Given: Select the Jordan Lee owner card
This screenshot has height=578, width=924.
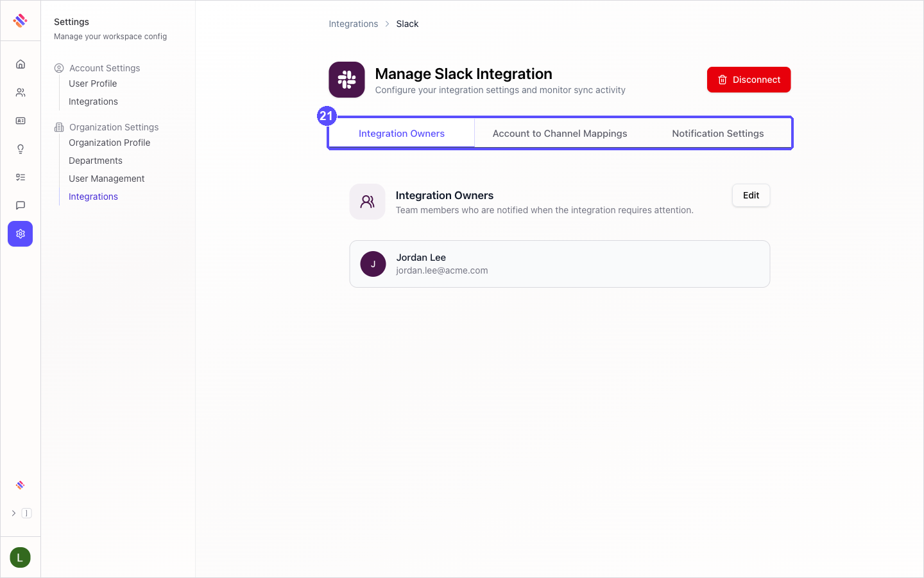Looking at the screenshot, I should [560, 264].
